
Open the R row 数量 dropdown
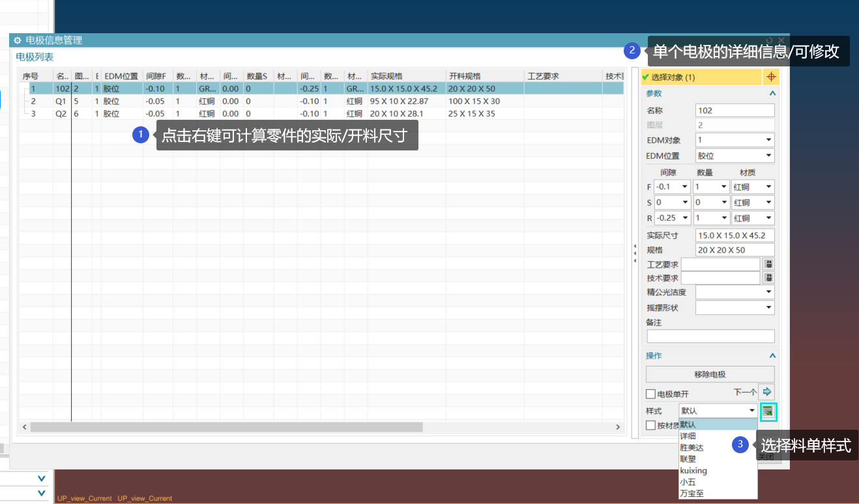coord(712,218)
